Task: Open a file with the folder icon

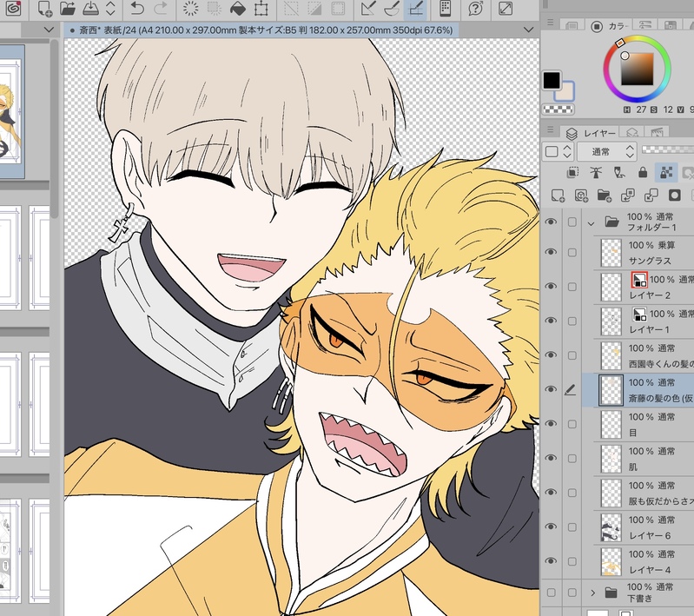Action: (67, 9)
